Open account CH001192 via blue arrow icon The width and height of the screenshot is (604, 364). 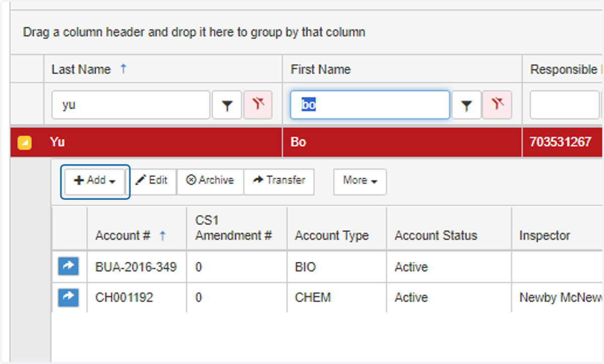click(x=68, y=297)
